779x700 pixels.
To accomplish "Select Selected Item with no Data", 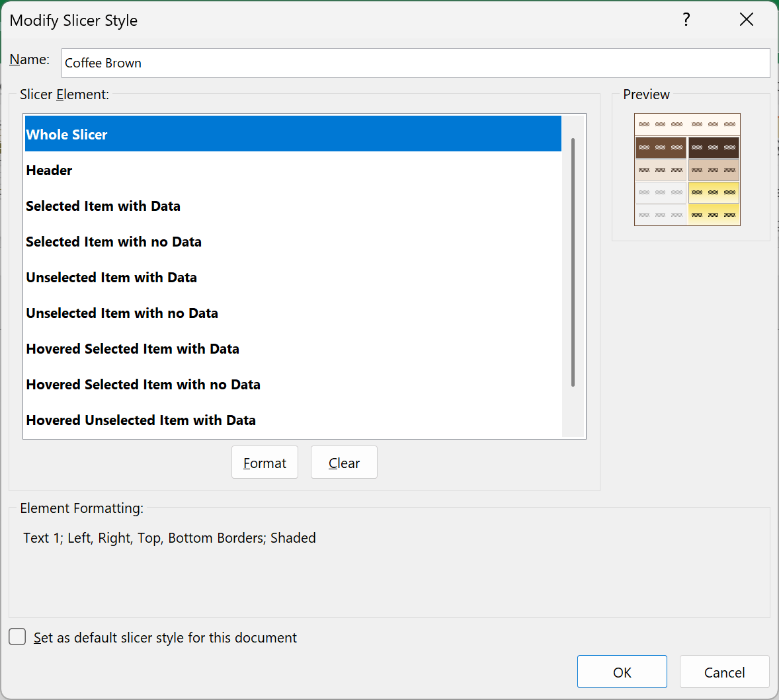I will 293,242.
